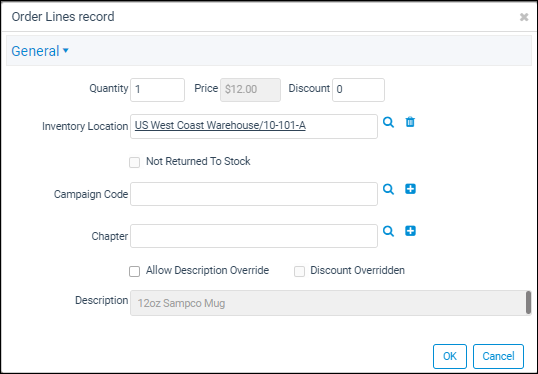Image resolution: width=538 pixels, height=374 pixels.
Task: Clear the Inventory Location with trash icon
Action: pos(410,122)
